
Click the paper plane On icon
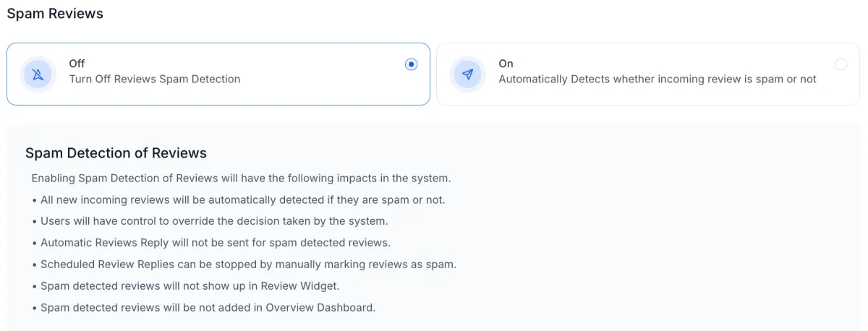tap(468, 74)
